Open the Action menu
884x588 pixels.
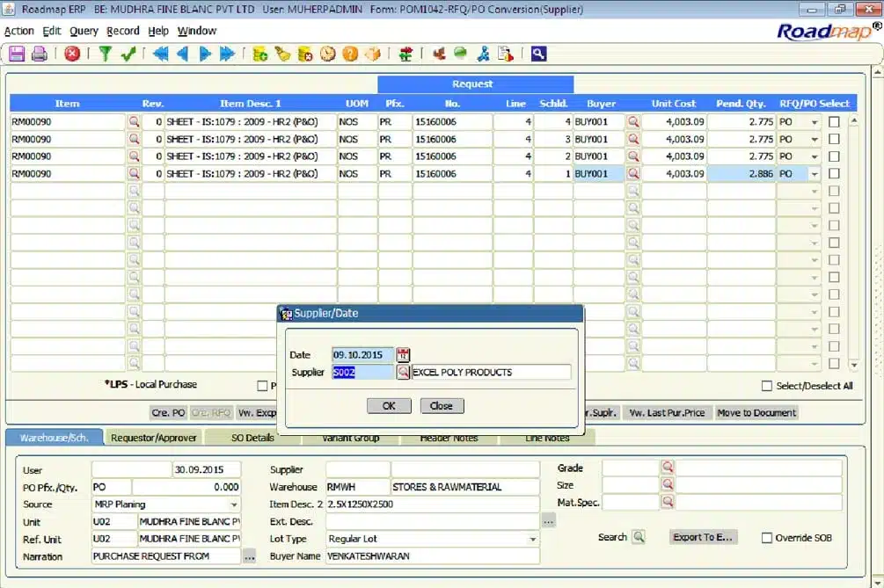pyautogui.click(x=19, y=31)
